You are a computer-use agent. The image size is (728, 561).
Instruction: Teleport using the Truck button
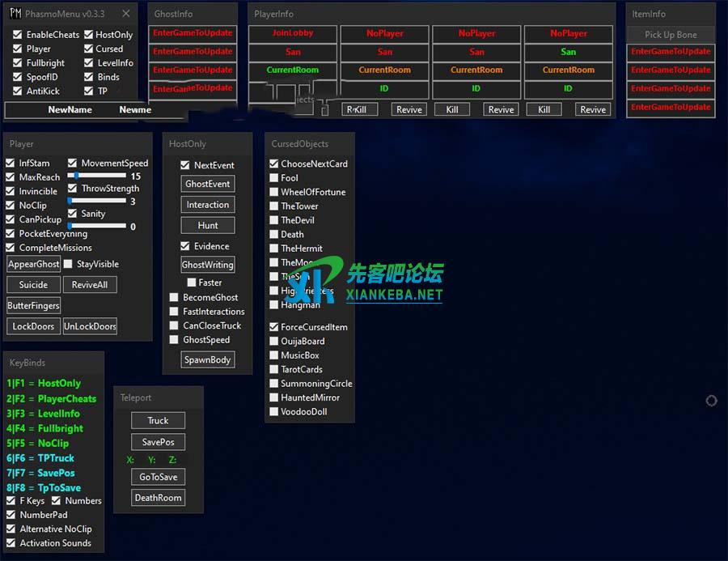point(158,420)
